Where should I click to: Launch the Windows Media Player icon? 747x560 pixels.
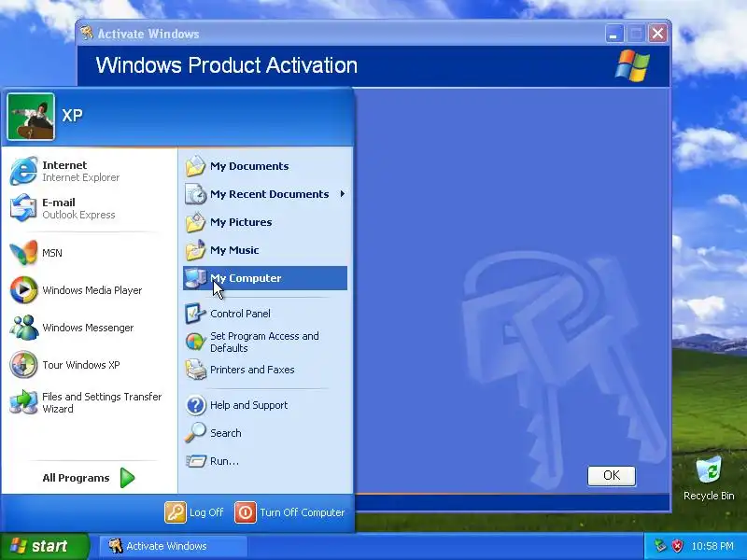[x=23, y=290]
